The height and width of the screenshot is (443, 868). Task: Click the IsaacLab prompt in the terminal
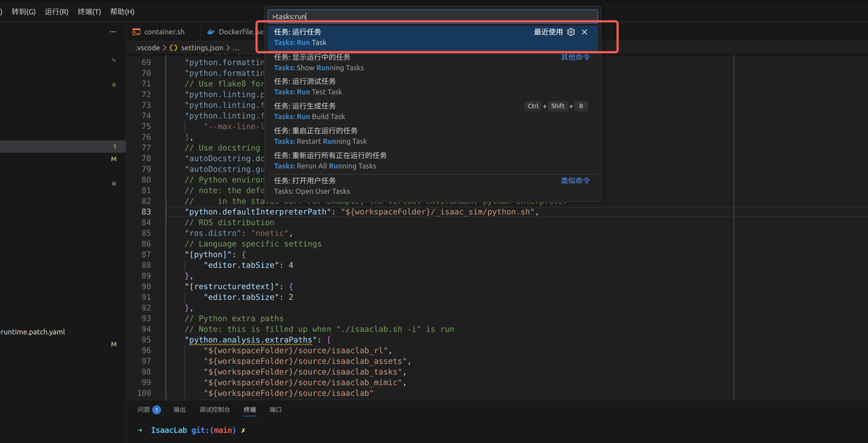tap(169, 430)
